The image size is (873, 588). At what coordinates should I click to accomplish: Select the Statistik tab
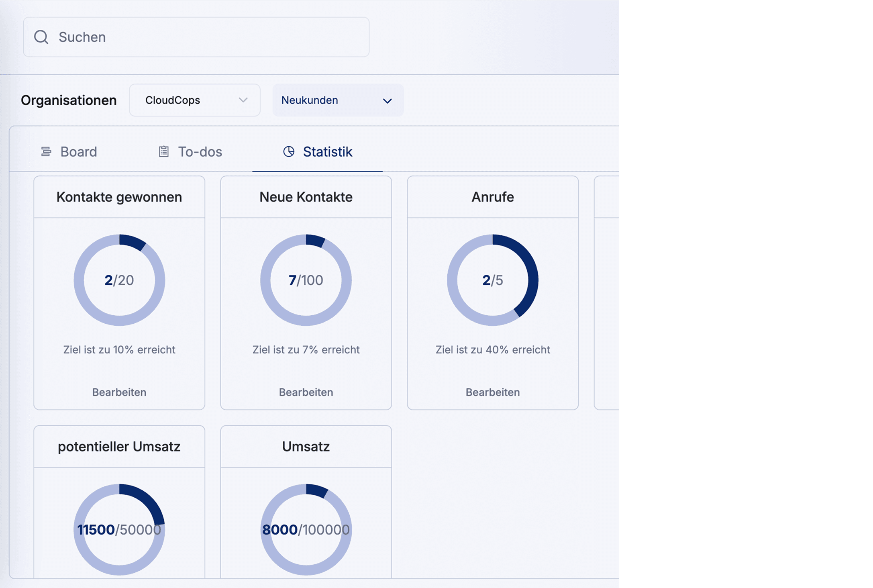coord(317,152)
